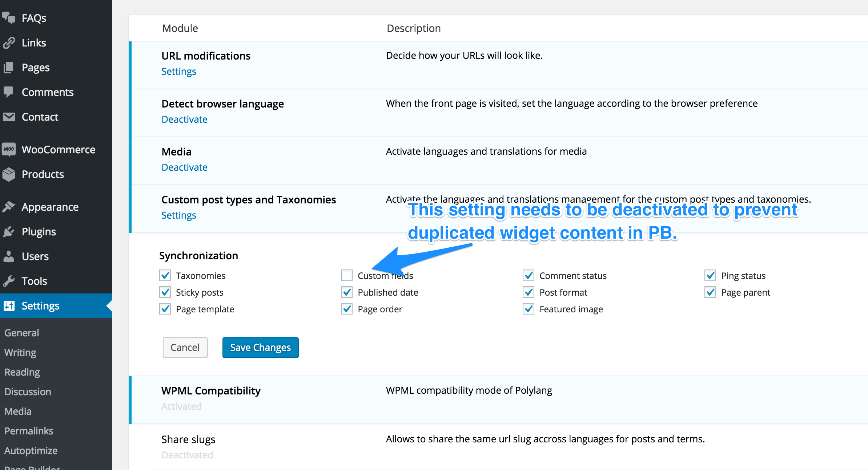Click the Appearance paintbrush icon
868x470 pixels.
[x=9, y=207]
